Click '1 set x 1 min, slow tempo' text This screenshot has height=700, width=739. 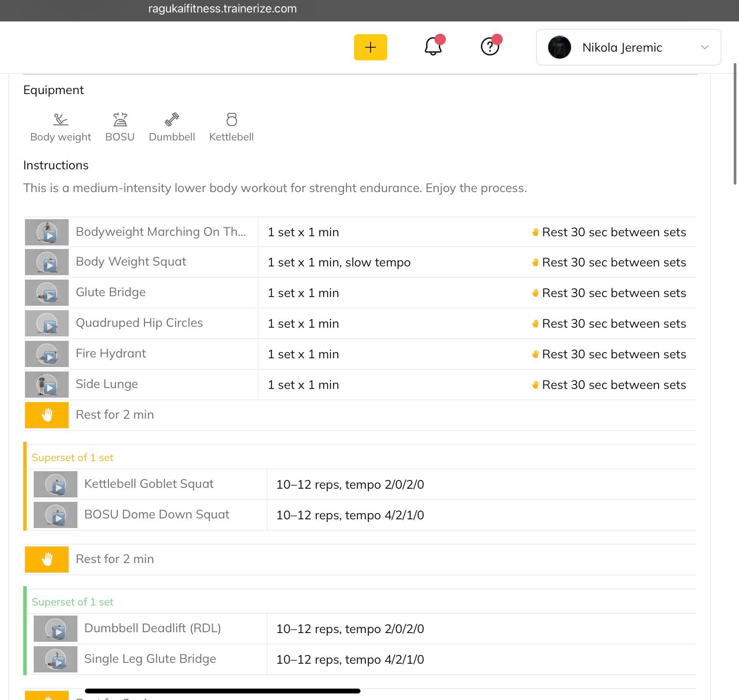339,262
